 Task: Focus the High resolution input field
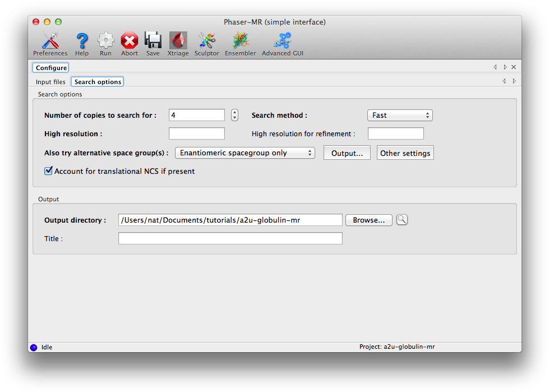point(197,133)
